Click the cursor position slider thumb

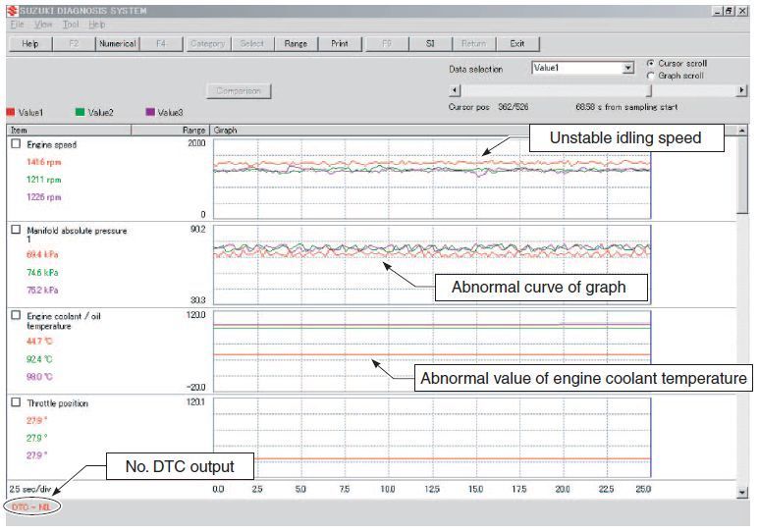tap(649, 90)
